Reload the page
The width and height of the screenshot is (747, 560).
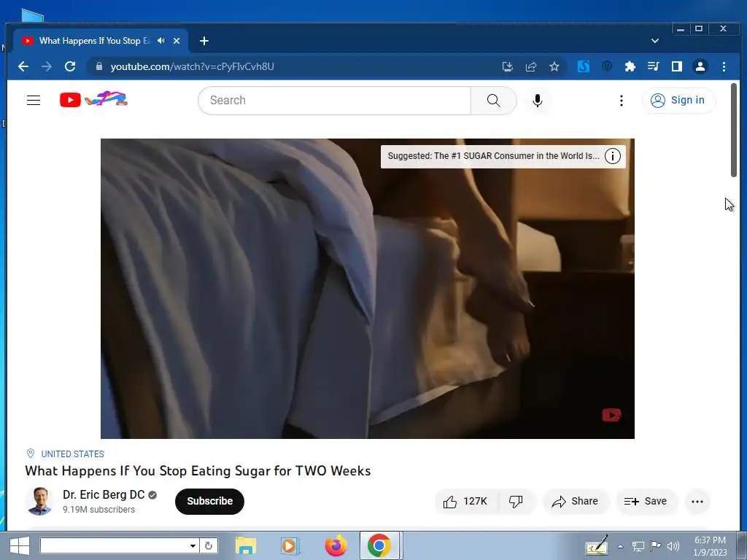tap(70, 66)
